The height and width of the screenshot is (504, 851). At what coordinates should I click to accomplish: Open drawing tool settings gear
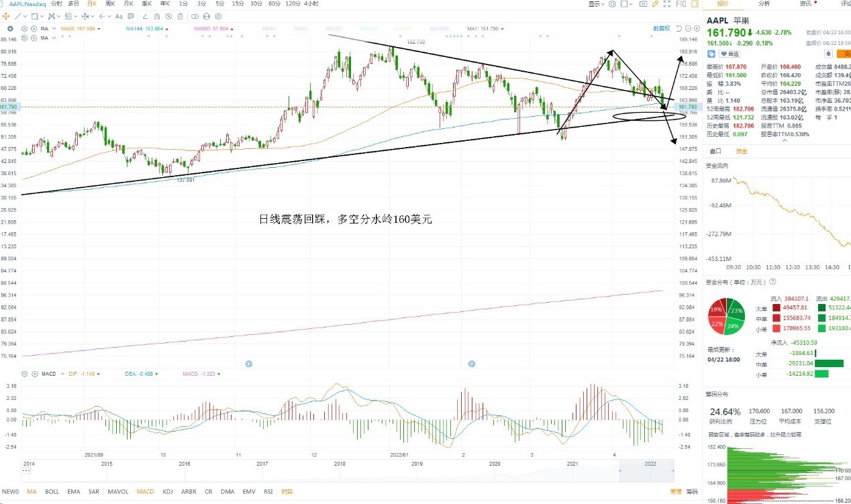pos(219,16)
